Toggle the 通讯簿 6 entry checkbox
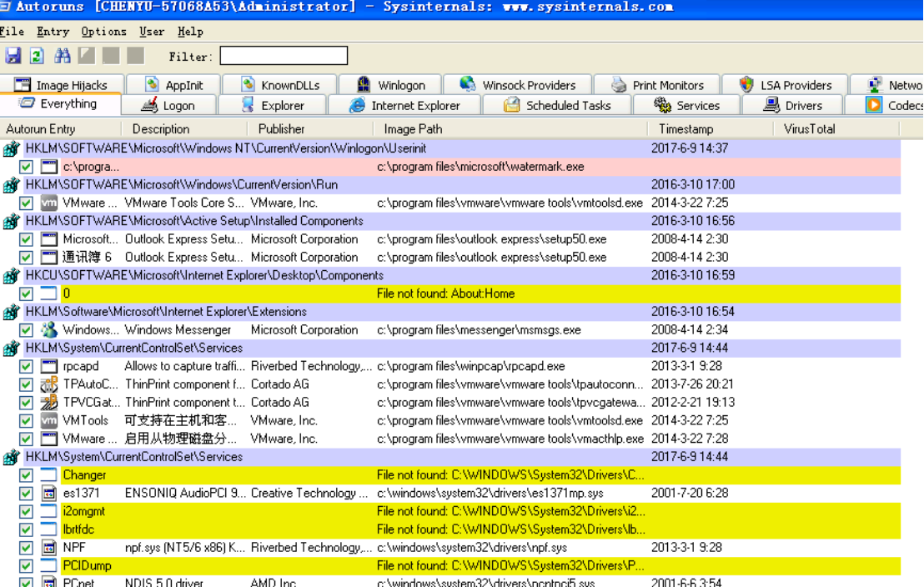Viewport: 924px width, 587px height. click(26, 258)
